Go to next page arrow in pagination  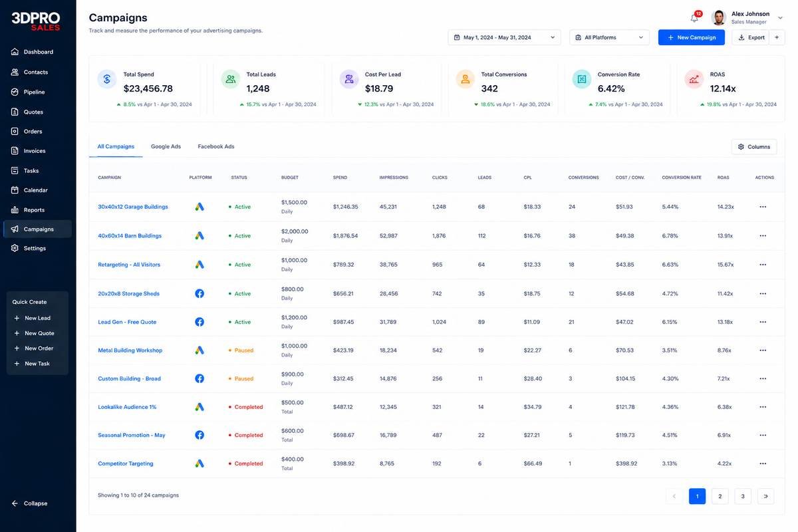click(765, 496)
